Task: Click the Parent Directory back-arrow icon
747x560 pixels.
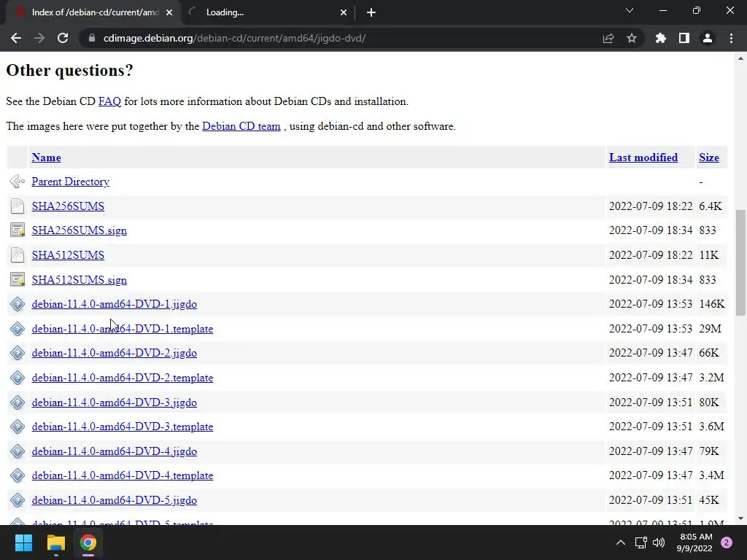Action: [x=18, y=182]
